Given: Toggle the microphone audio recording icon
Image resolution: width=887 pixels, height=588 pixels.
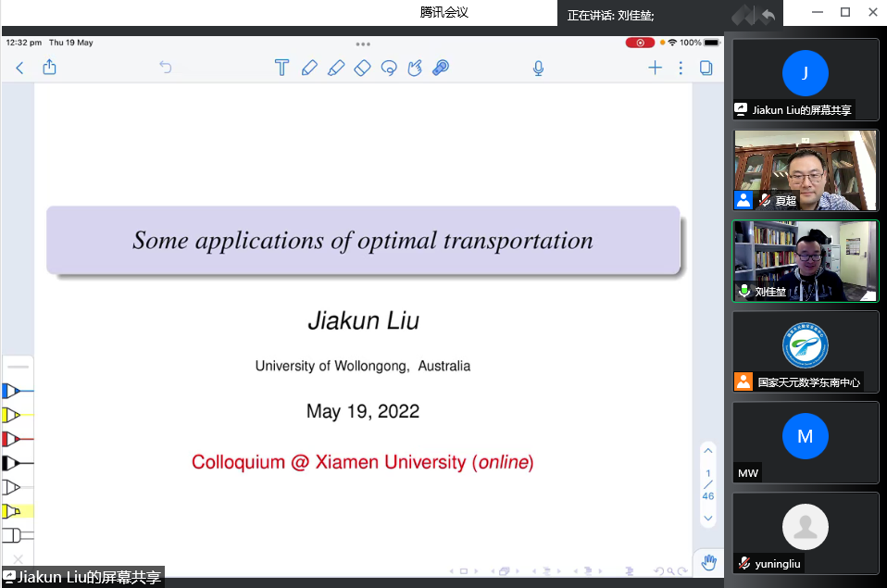Looking at the screenshot, I should click(x=538, y=68).
